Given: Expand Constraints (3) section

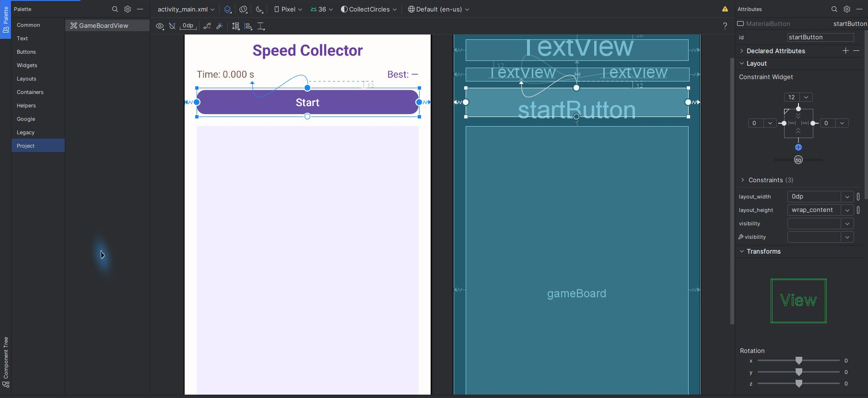Looking at the screenshot, I should tap(743, 180).
